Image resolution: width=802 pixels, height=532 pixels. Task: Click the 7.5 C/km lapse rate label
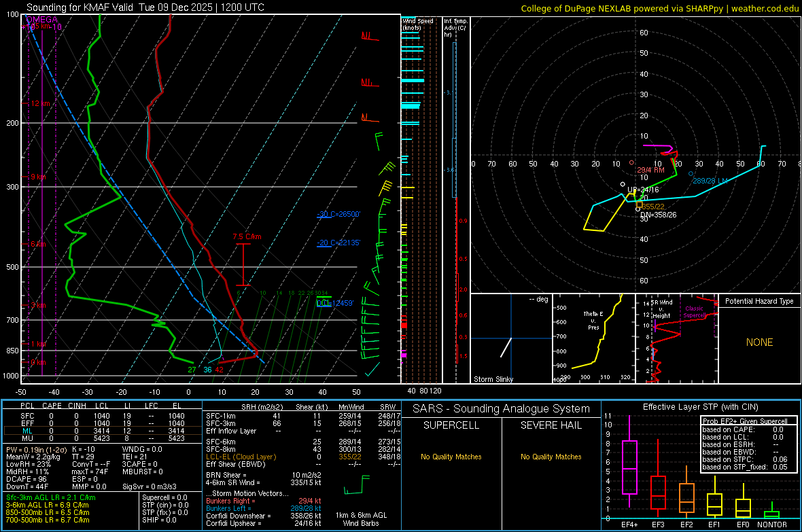tap(247, 237)
